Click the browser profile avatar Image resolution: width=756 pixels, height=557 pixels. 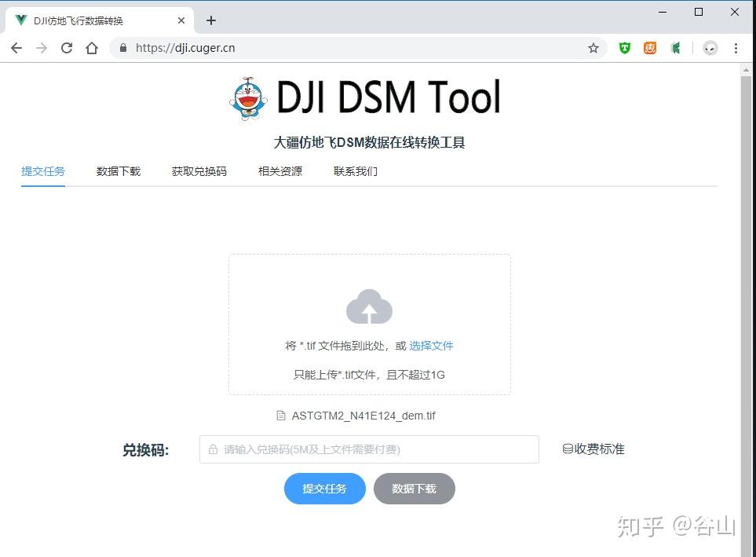(x=709, y=48)
